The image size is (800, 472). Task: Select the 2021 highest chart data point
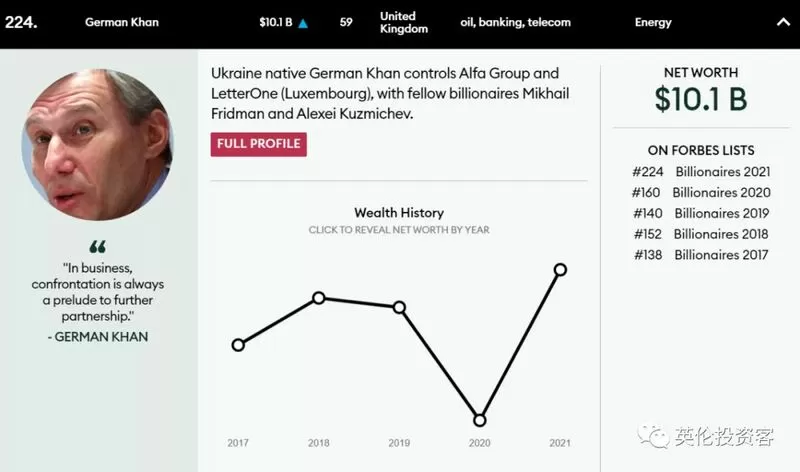coord(560,269)
